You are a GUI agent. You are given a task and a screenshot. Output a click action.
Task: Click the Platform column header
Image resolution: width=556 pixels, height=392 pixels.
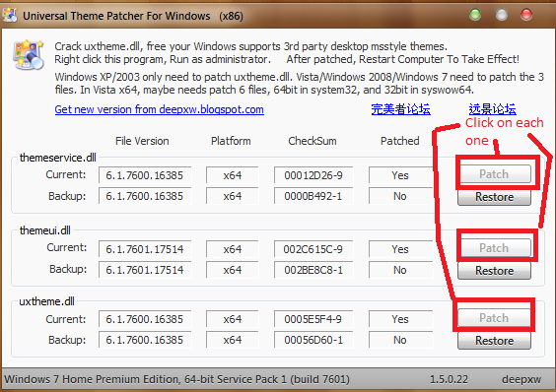click(231, 141)
